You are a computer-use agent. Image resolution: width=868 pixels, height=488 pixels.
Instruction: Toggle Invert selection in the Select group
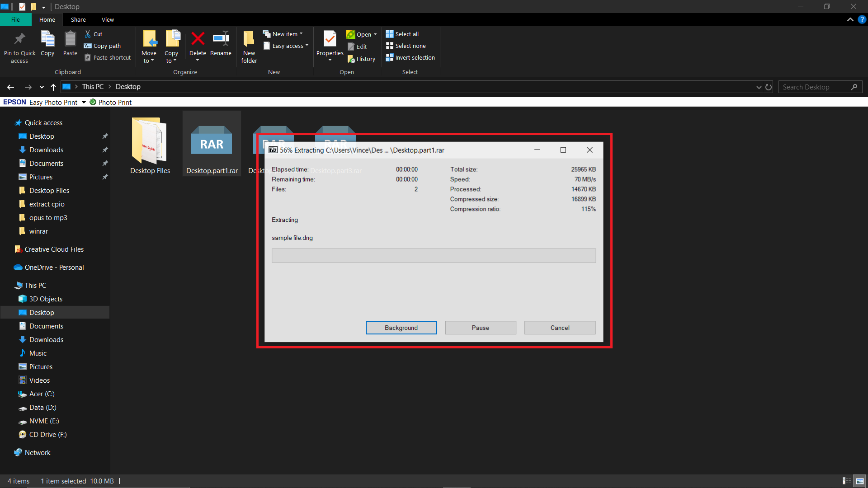[410, 57]
